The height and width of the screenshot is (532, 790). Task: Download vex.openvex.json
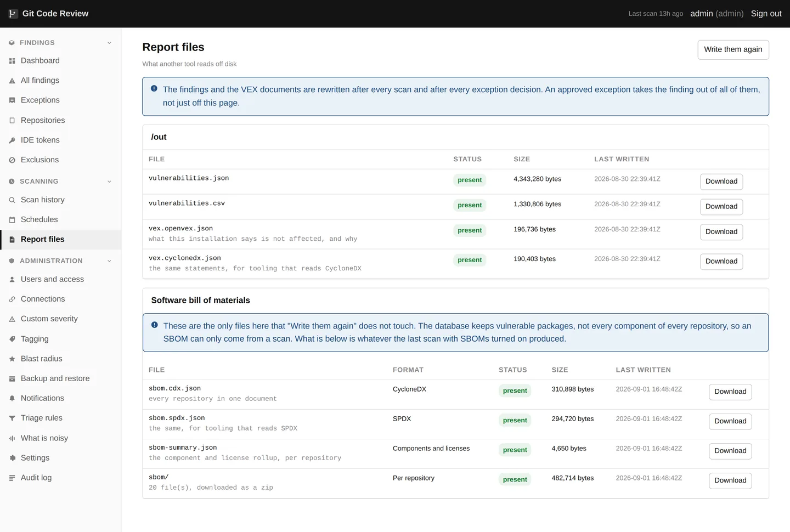(721, 232)
